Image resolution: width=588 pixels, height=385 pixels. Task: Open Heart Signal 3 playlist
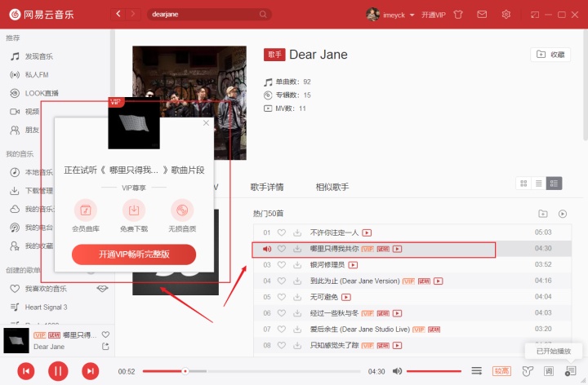pyautogui.click(x=39, y=307)
